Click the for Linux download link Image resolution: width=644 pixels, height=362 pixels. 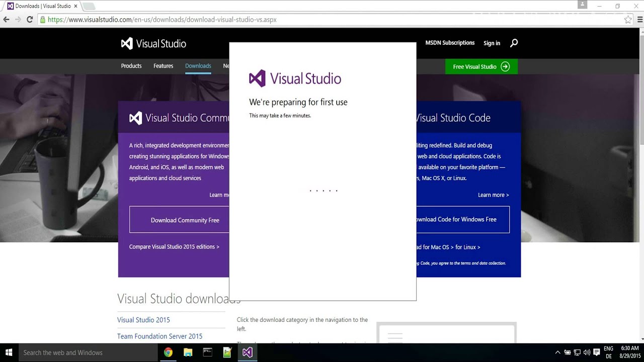468,247
